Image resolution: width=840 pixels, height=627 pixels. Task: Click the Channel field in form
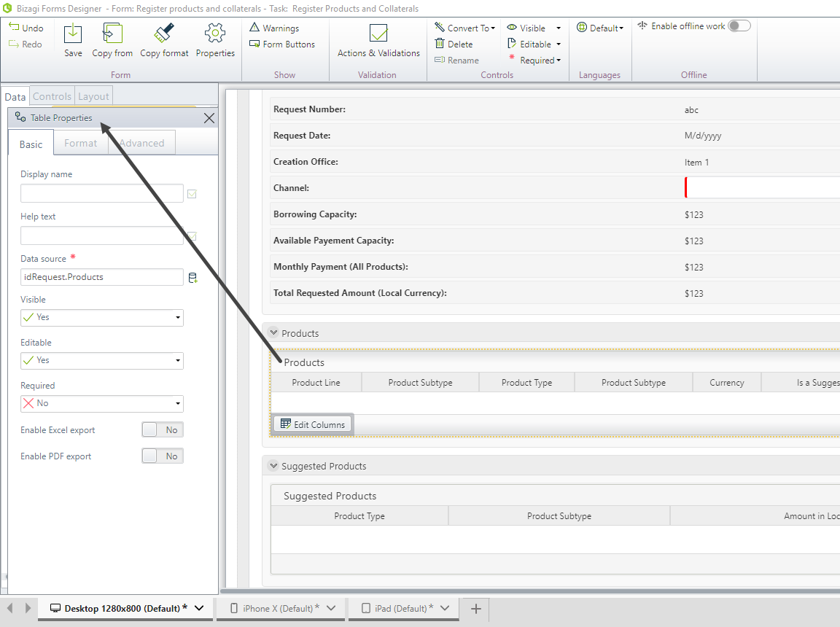(x=762, y=188)
